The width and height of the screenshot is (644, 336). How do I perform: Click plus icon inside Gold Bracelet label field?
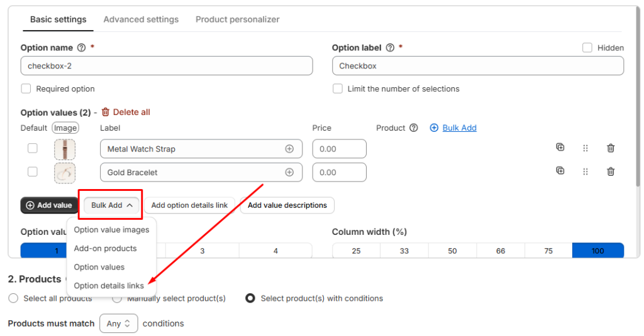289,172
